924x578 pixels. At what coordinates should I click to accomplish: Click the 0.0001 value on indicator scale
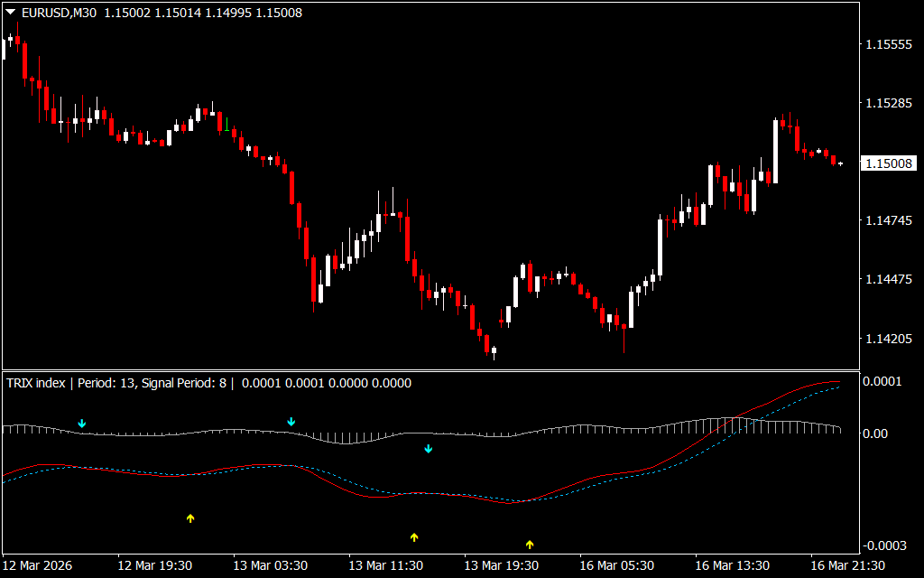point(882,382)
